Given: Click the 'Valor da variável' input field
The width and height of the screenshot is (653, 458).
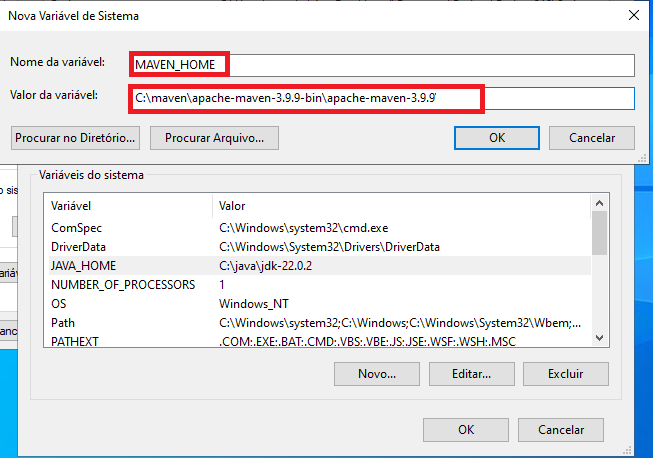Looking at the screenshot, I should (382, 98).
